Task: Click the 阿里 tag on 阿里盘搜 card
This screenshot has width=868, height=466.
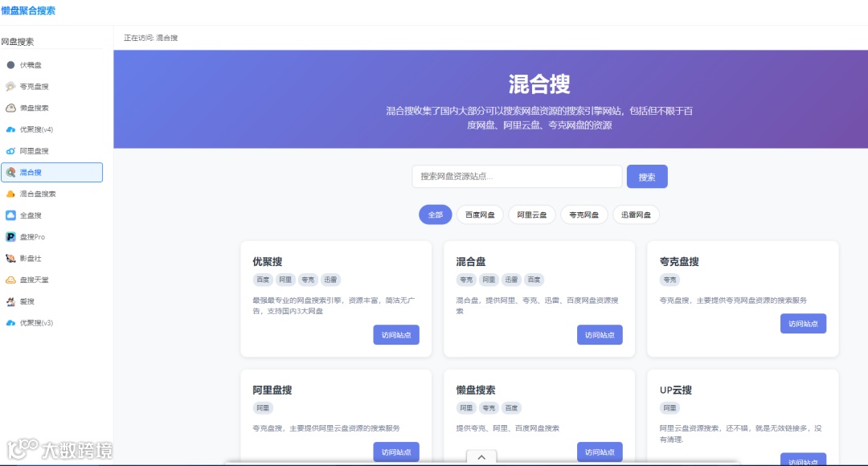Action: (x=263, y=408)
